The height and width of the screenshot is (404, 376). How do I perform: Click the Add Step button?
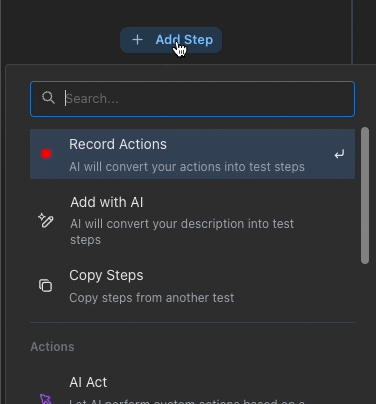point(171,40)
